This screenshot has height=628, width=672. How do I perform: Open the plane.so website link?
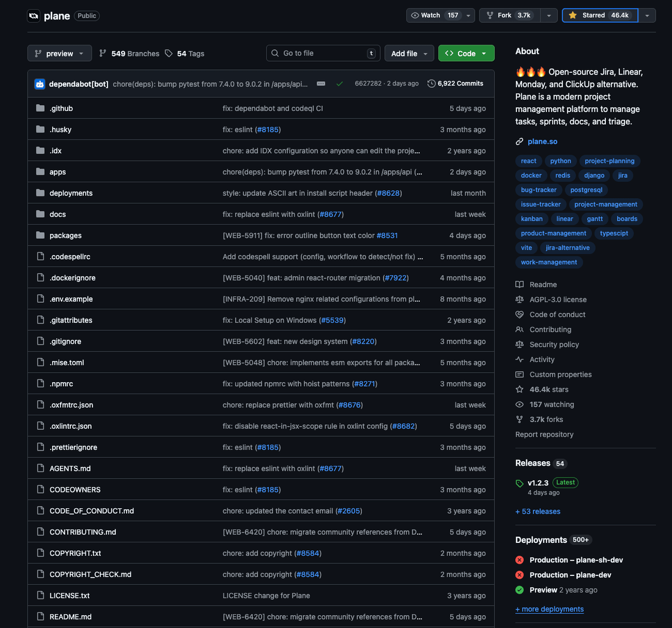point(543,142)
